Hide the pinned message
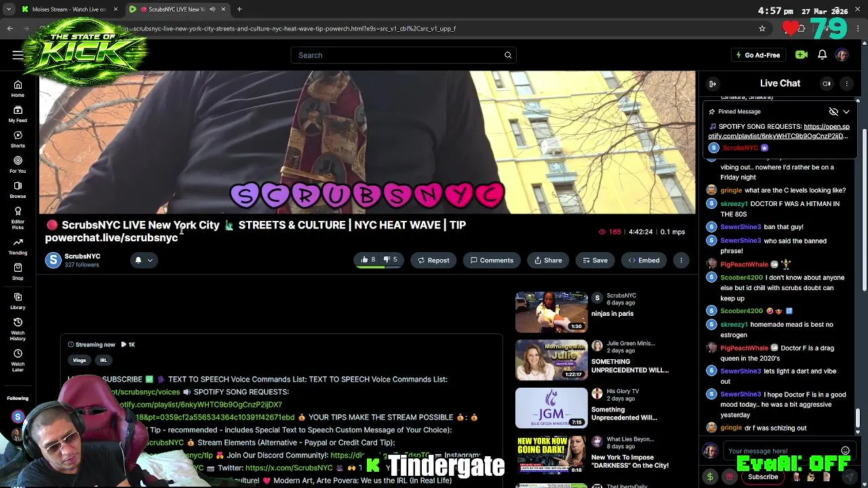 833,111
